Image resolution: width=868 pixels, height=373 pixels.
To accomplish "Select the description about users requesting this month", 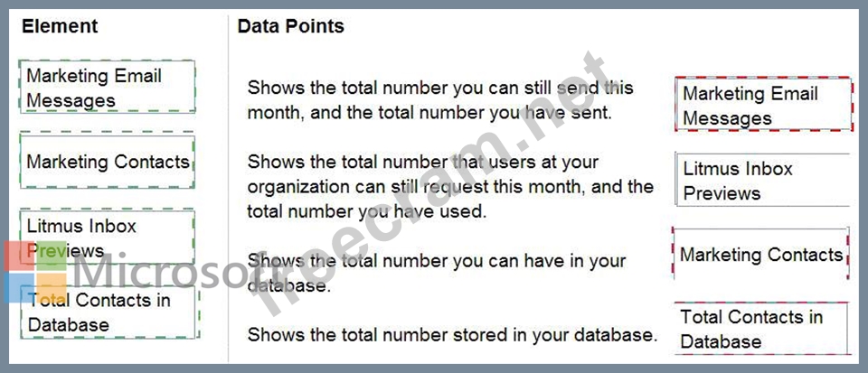I will [x=449, y=187].
